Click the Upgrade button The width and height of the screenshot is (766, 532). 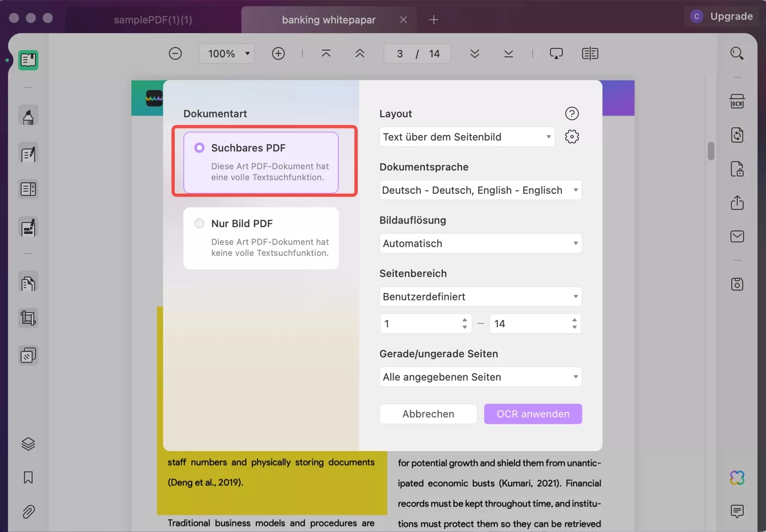pyautogui.click(x=731, y=16)
